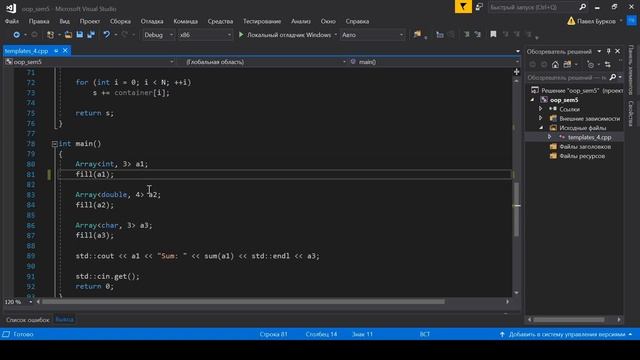Click the Быстрый запуск search field
This screenshot has height=360, width=640.
[533, 7]
